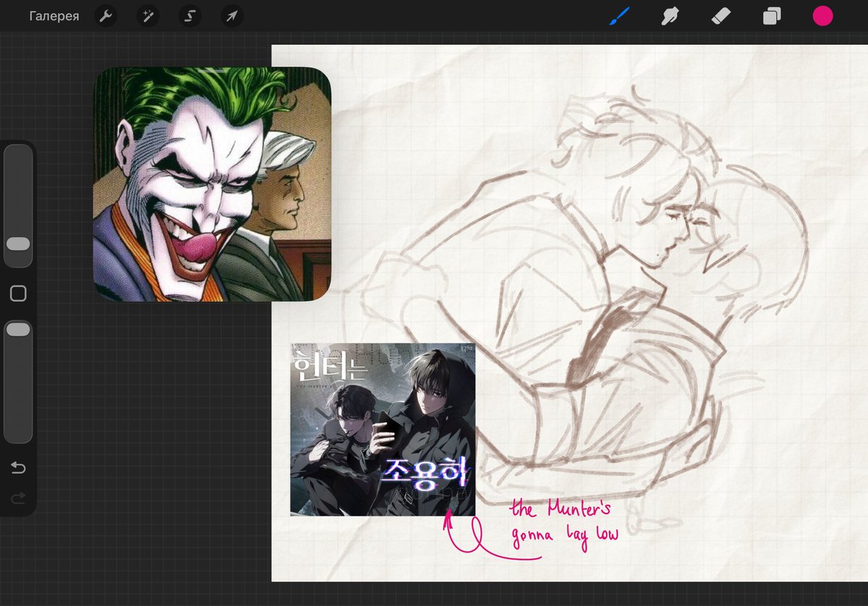Tap the square Modify button on sidebar
Image resolution: width=868 pixels, height=606 pixels.
click(x=18, y=293)
